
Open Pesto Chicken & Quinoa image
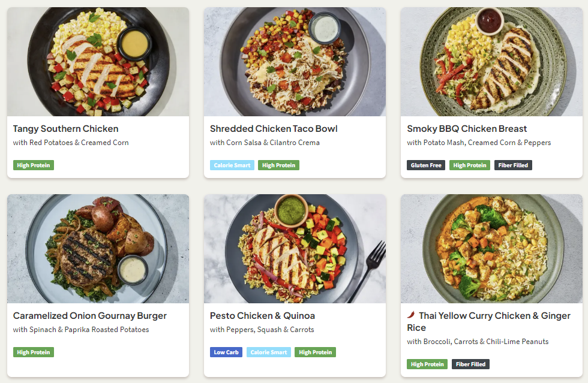click(x=295, y=249)
